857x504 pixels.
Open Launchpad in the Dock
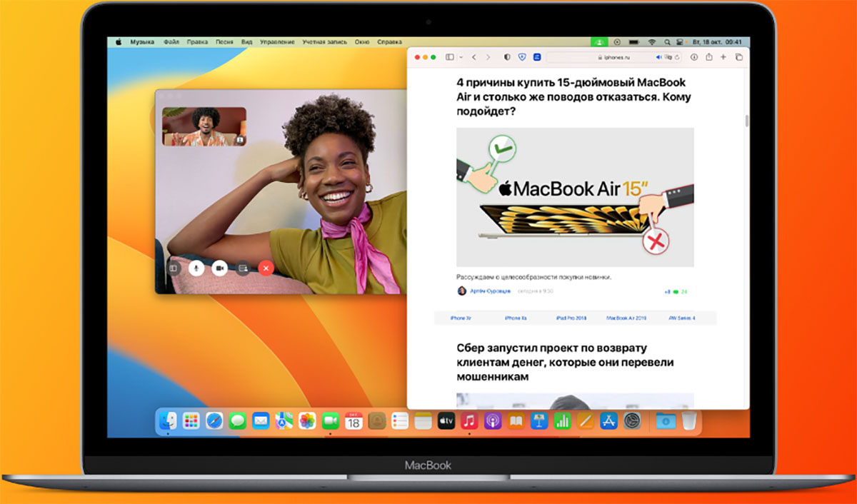pyautogui.click(x=191, y=420)
